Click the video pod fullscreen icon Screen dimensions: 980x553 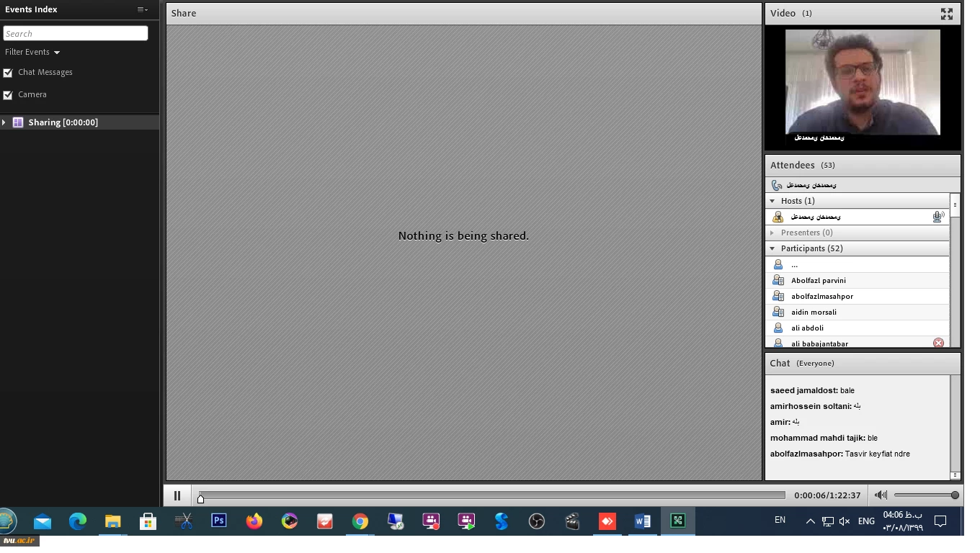click(x=946, y=14)
